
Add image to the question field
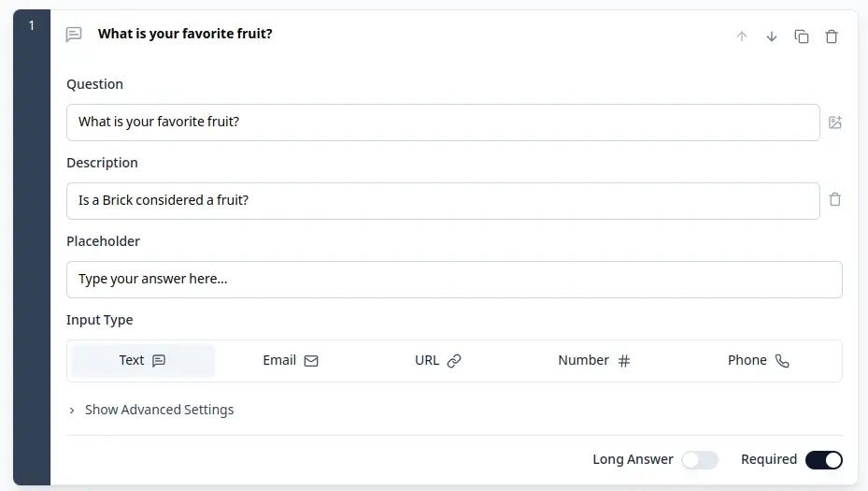click(835, 123)
